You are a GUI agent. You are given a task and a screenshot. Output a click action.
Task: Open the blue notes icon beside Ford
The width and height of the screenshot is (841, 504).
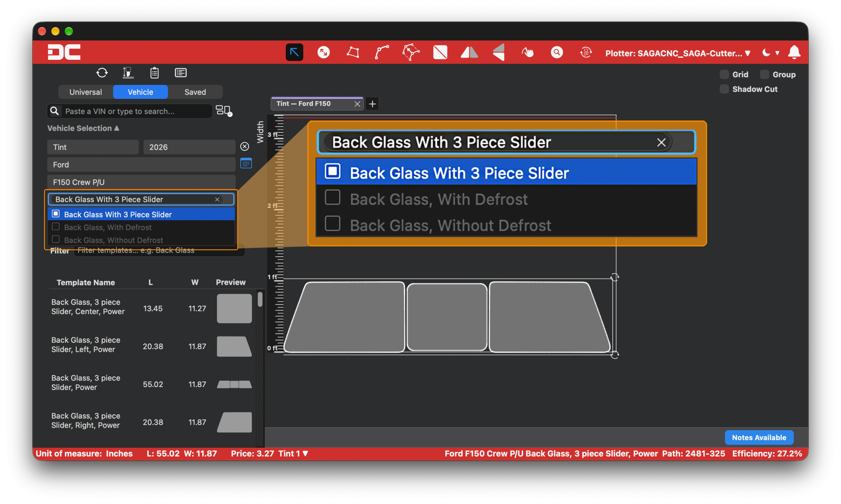(x=246, y=164)
